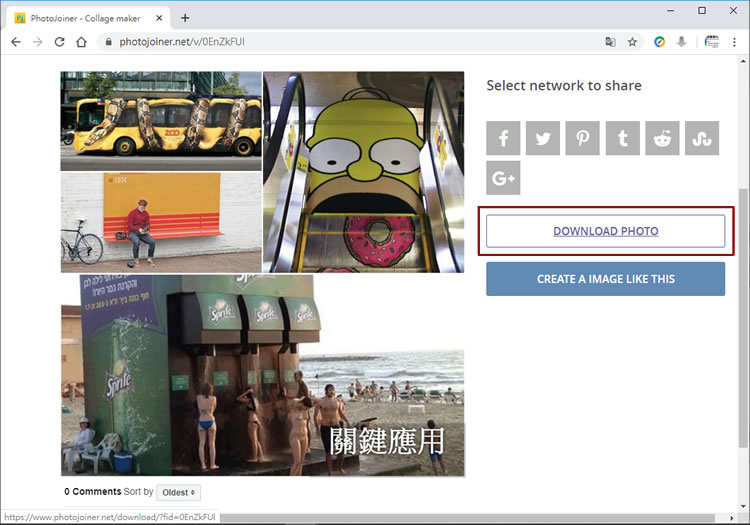Click the scroll down arrow

[743, 506]
